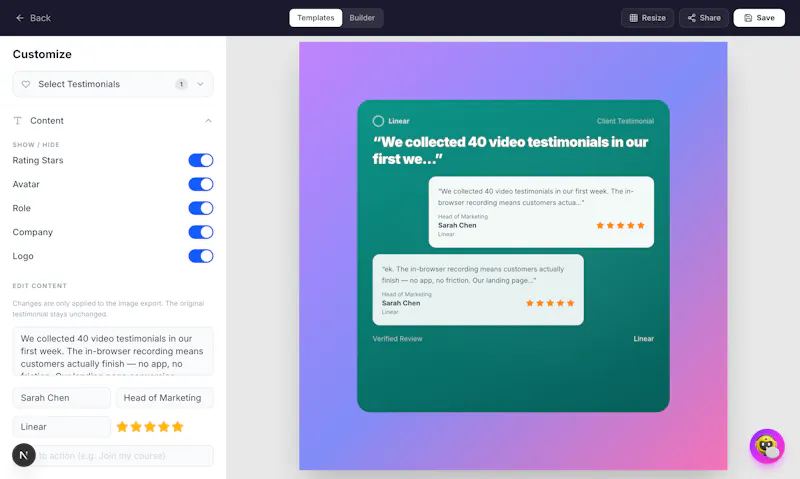Image resolution: width=800 pixels, height=479 pixels.
Task: Click the lower Sarah Chen quote bubble
Action: pos(478,290)
